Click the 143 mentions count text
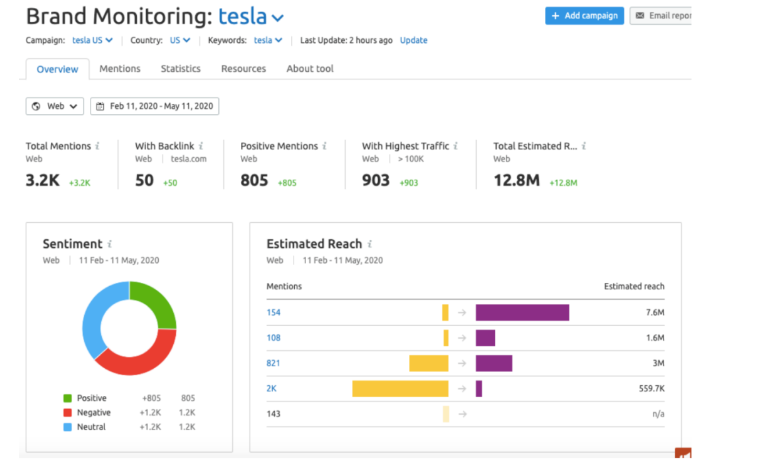 click(273, 414)
